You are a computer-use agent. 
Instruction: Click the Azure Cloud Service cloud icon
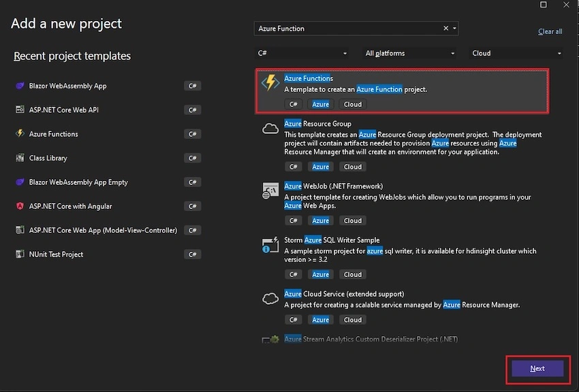[270, 299]
